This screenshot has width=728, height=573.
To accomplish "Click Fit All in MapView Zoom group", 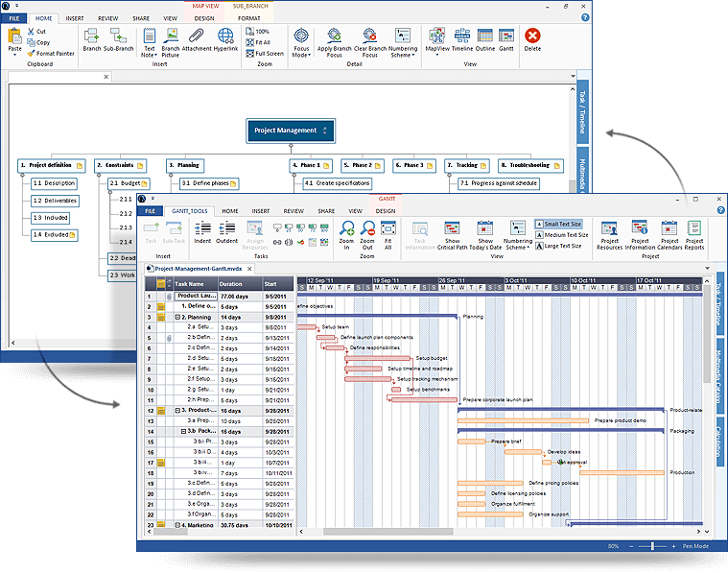I will pos(258,42).
